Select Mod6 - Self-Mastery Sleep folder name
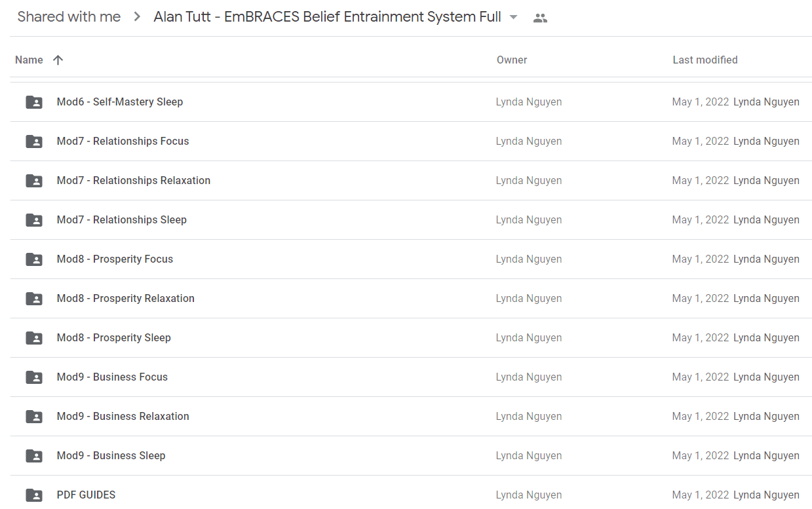This screenshot has height=509, width=812. [120, 102]
